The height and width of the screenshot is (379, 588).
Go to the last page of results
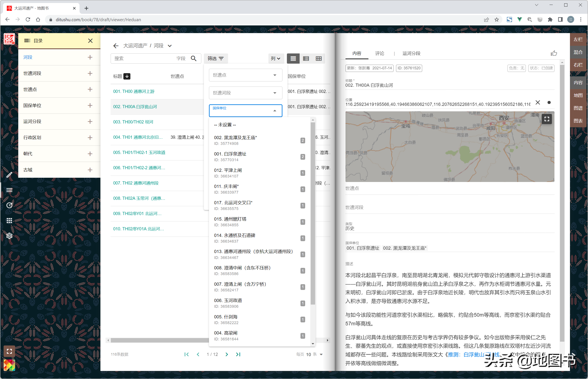pyautogui.click(x=238, y=354)
